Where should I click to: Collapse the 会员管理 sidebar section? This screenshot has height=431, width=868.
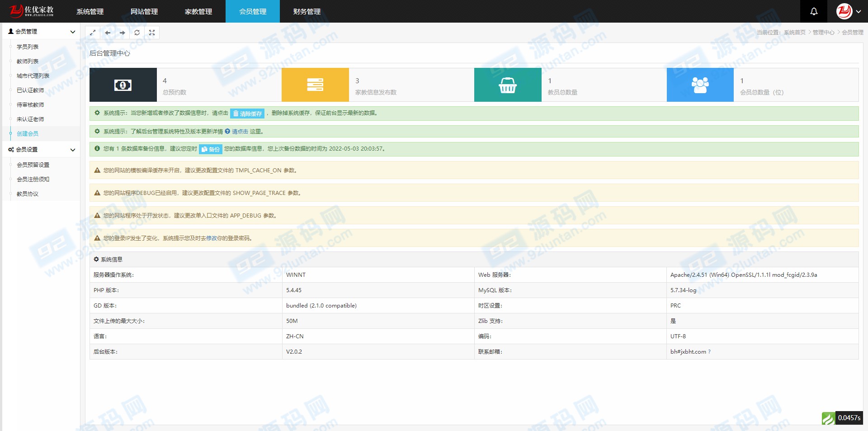click(x=72, y=32)
